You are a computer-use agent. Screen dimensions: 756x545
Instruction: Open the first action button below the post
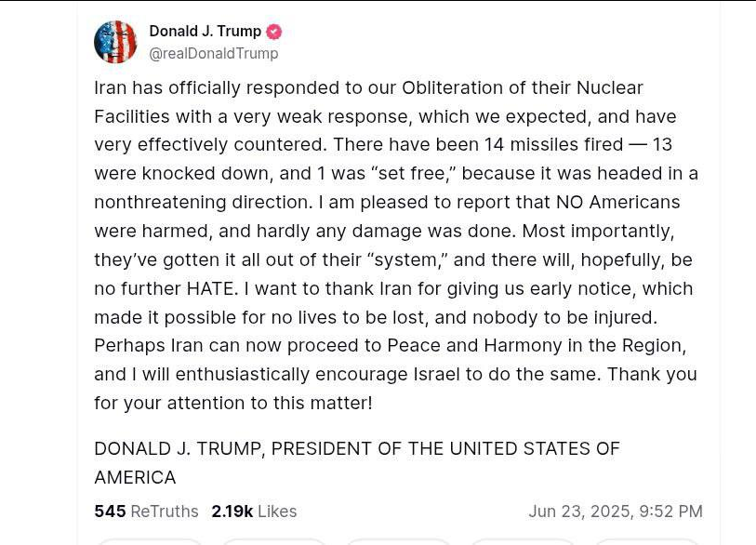(x=150, y=542)
